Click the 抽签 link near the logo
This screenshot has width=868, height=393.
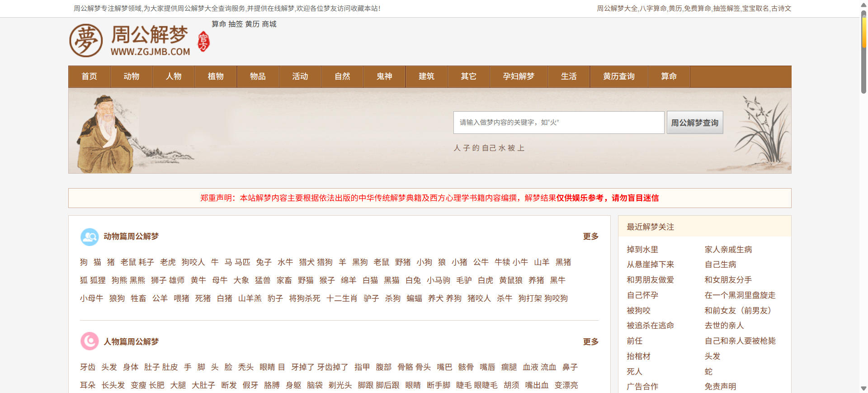click(x=236, y=24)
